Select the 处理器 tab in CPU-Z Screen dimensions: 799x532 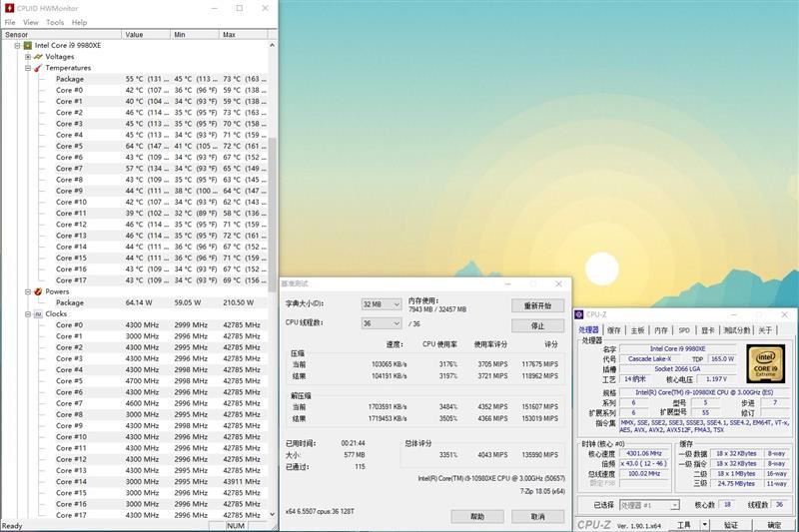click(x=588, y=330)
